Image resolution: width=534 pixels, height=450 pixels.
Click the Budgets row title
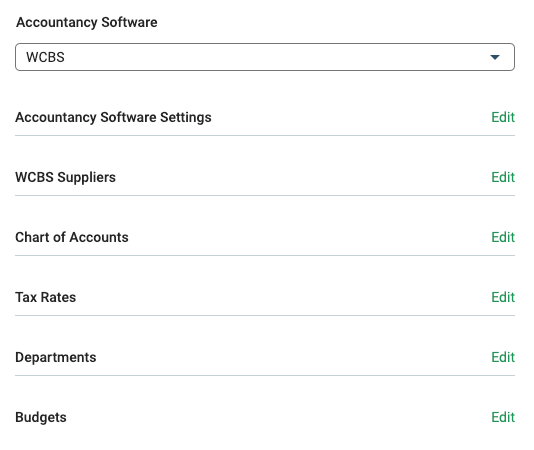[x=41, y=417]
